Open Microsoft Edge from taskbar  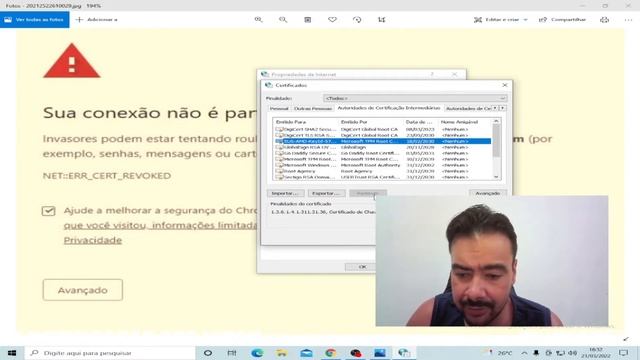257,353
